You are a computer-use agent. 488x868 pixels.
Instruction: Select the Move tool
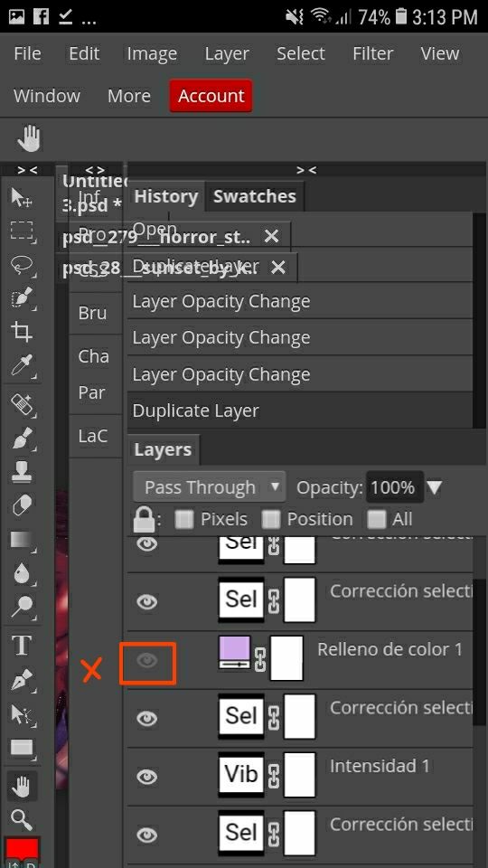pyautogui.click(x=22, y=196)
